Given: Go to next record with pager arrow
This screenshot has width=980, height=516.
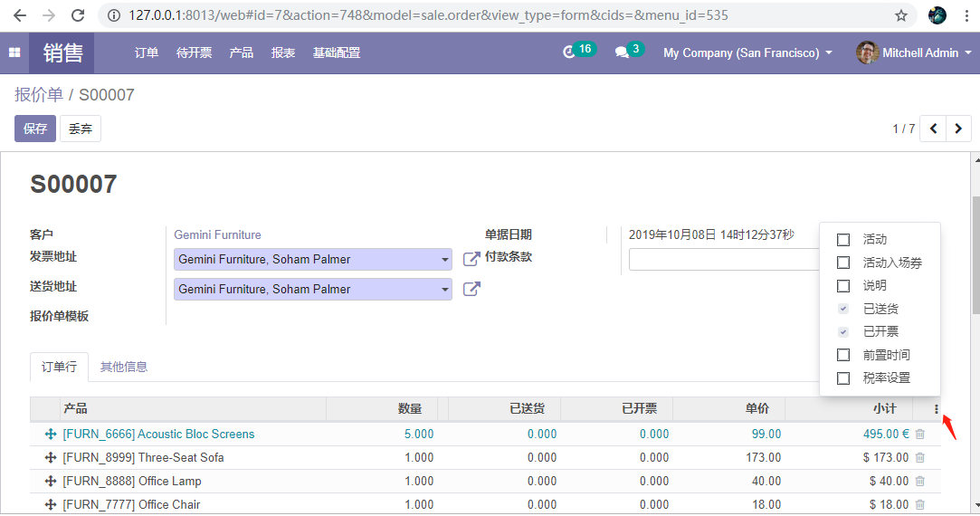Looking at the screenshot, I should pyautogui.click(x=959, y=129).
